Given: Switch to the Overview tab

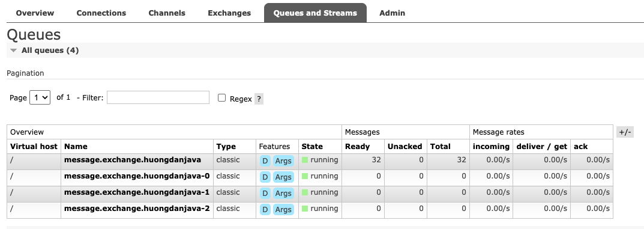Looking at the screenshot, I should click(35, 13).
